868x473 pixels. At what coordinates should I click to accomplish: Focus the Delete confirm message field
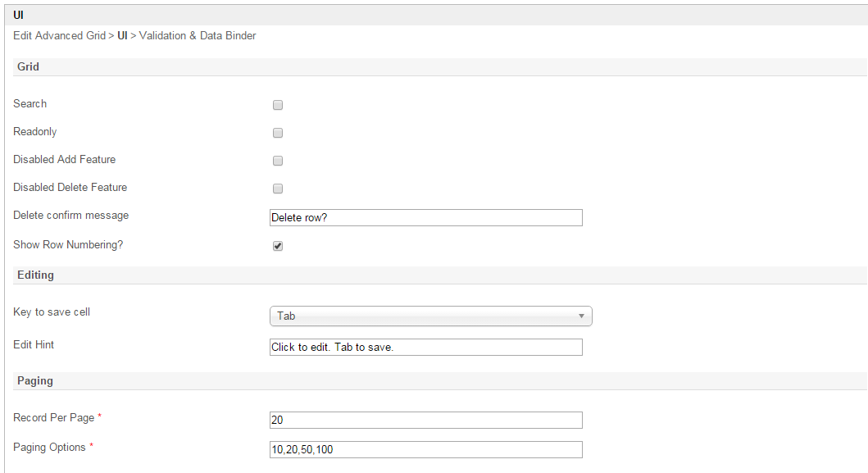click(425, 217)
